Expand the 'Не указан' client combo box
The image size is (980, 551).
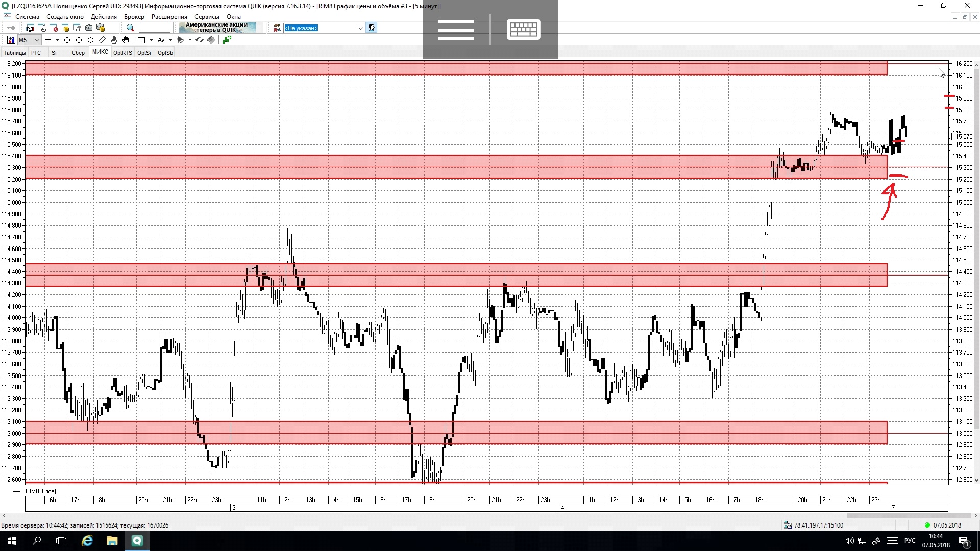[360, 28]
